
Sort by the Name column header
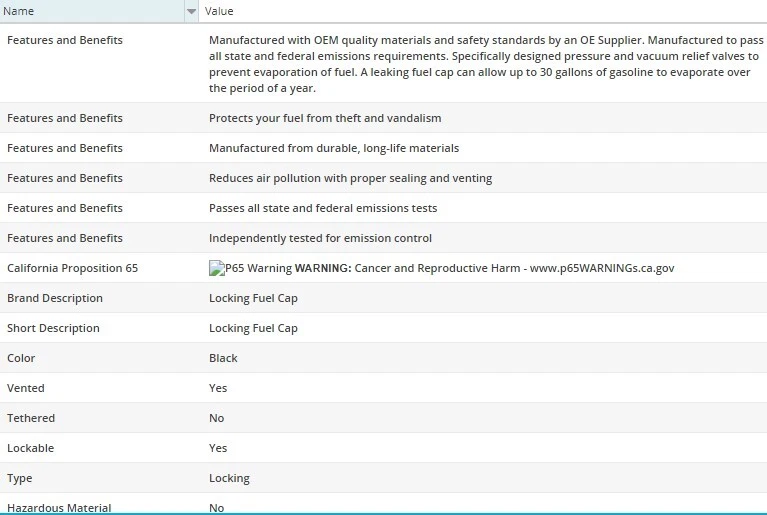point(90,11)
